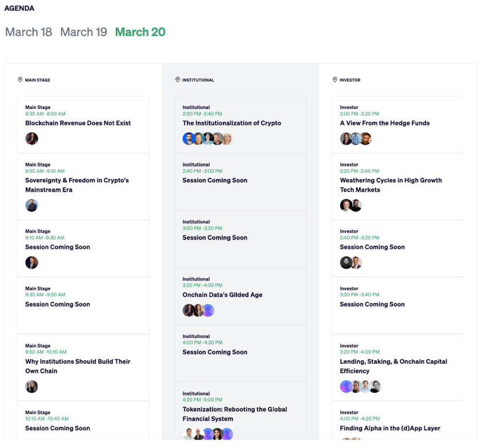Open Finding Alpha in the (d)App Layer session
481x448 pixels.
pyautogui.click(x=390, y=428)
